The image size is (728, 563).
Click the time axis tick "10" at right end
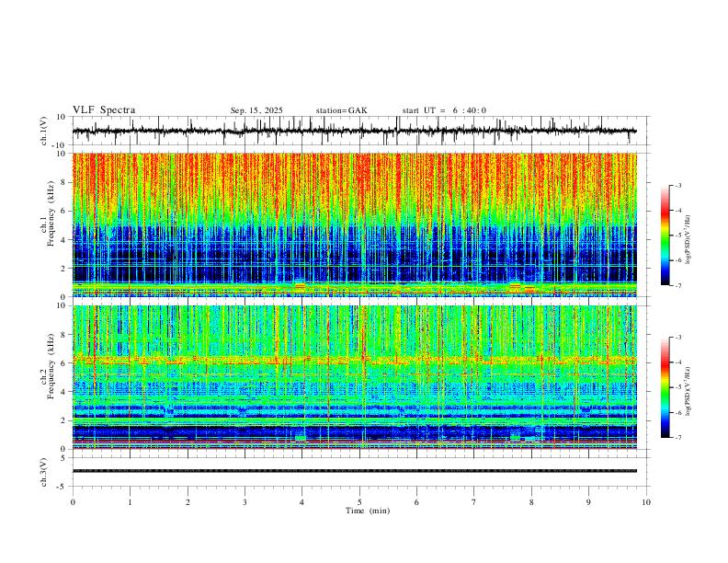(x=646, y=502)
